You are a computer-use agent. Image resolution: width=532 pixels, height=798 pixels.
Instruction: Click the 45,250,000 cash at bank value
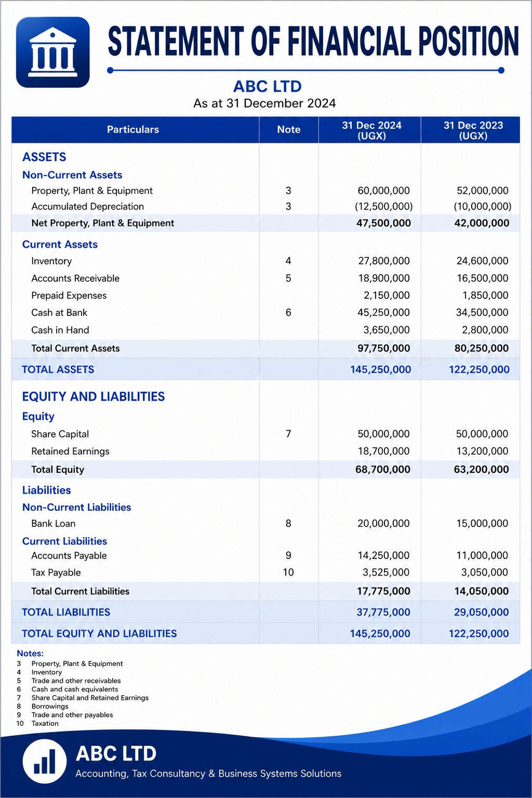pyautogui.click(x=384, y=313)
